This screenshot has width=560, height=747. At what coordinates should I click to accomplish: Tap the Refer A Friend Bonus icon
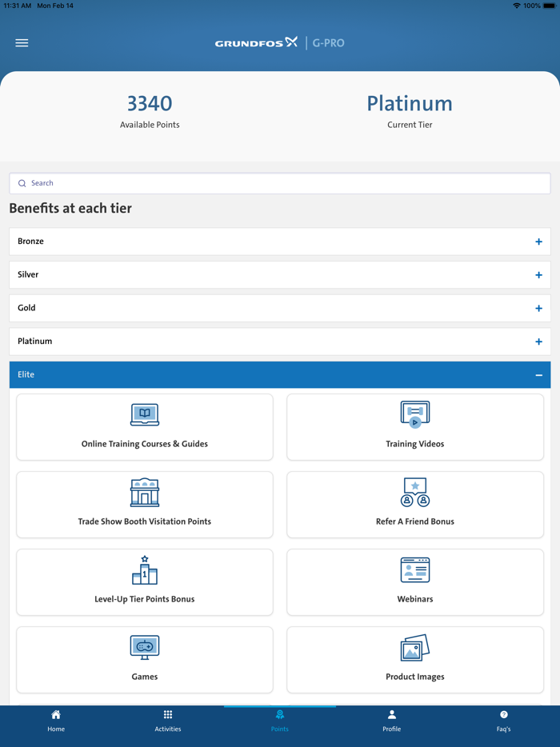point(415,492)
